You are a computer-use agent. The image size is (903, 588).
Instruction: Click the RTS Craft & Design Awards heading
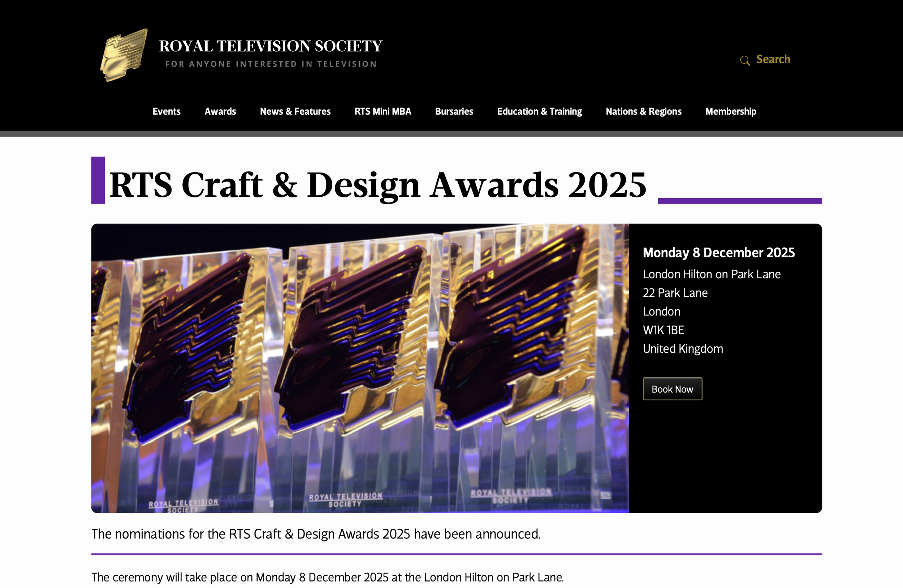click(377, 184)
